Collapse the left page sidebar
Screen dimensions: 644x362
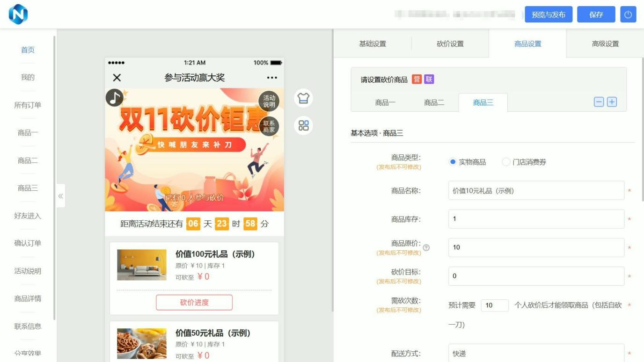61,196
